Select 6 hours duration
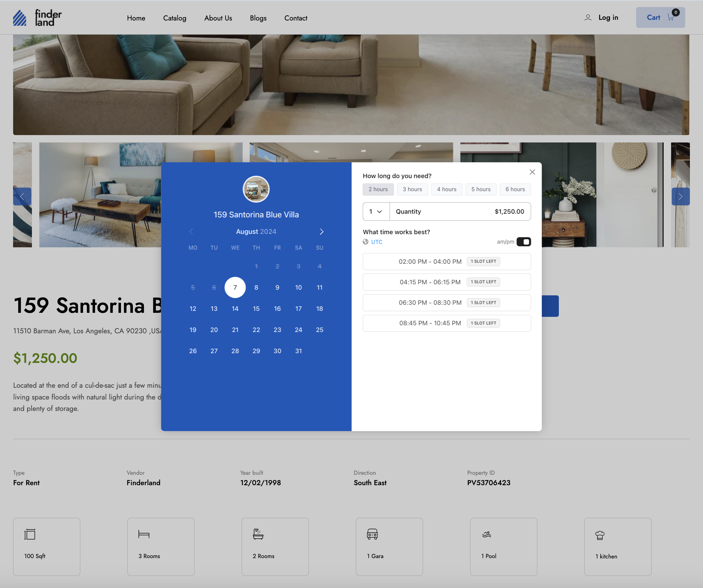 coord(515,189)
